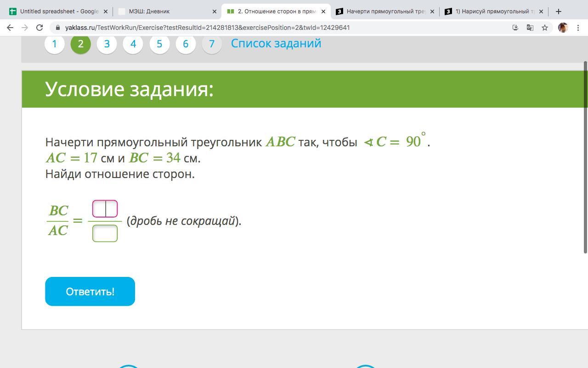588x368 pixels.
Task: Select current exercise number 2
Action: coord(80,44)
